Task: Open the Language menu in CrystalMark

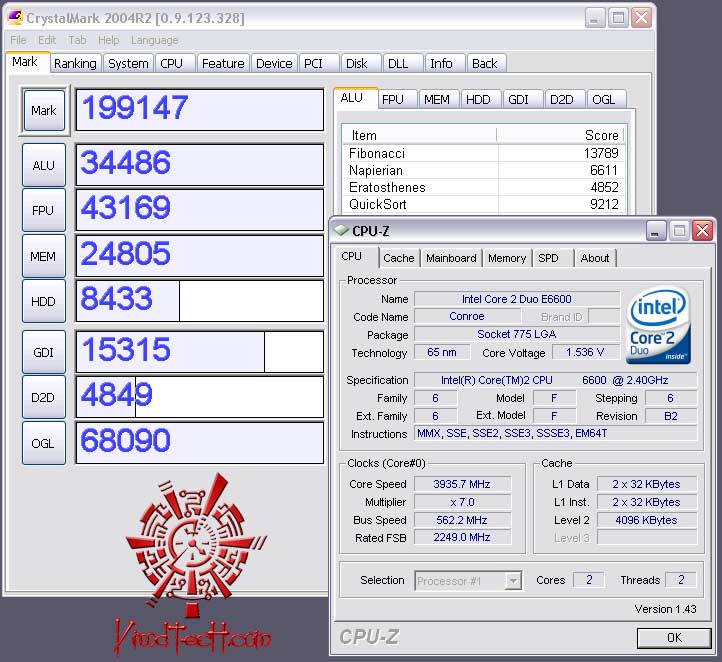Action: coord(154,40)
